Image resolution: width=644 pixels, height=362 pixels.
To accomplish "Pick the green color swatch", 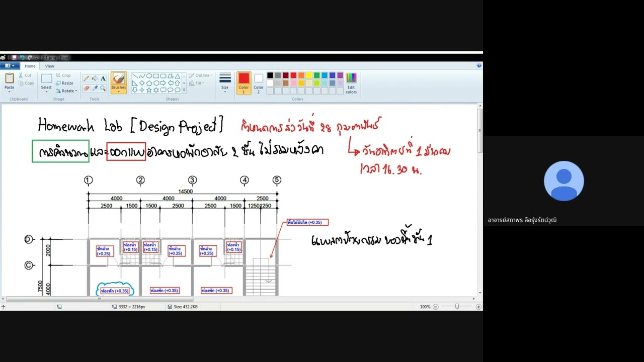I will [316, 75].
